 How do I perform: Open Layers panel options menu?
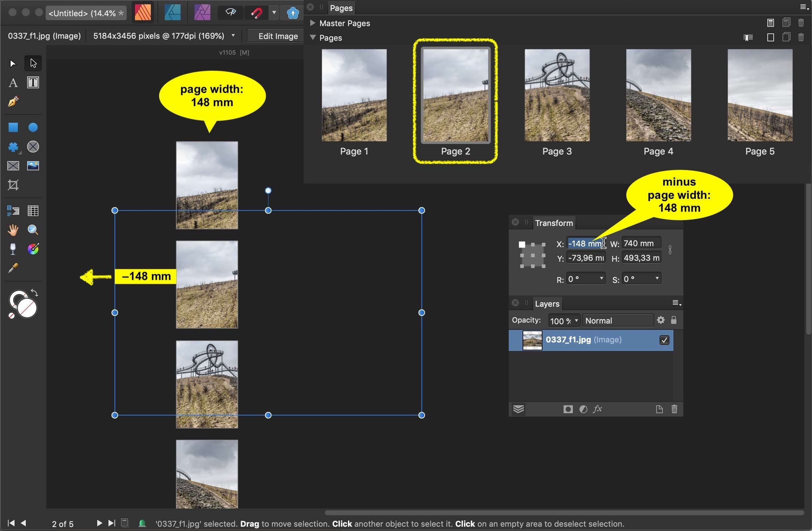676,303
